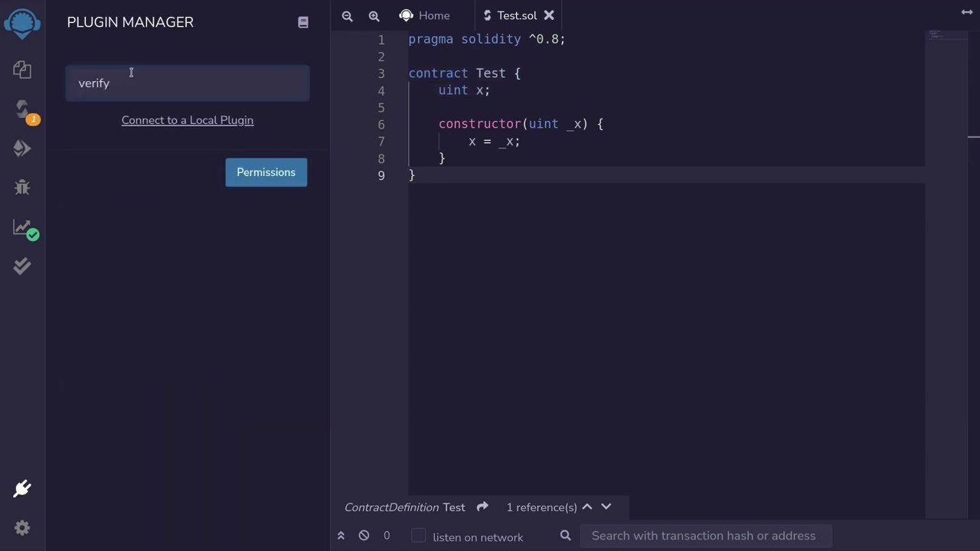Image resolution: width=980 pixels, height=551 pixels.
Task: Click the transaction hash search field
Action: pyautogui.click(x=703, y=536)
